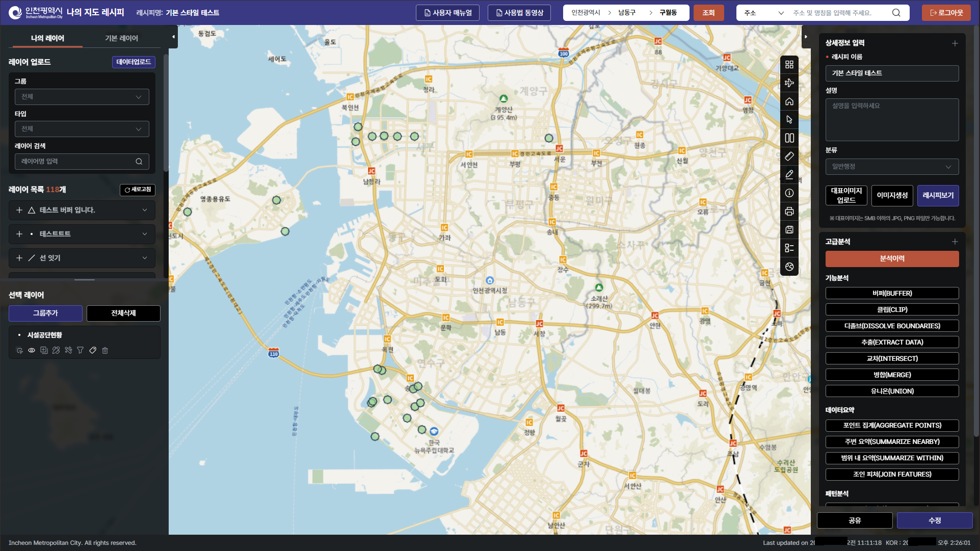Click the save floppy disk icon
This screenshot has height=551, width=980.
tap(789, 230)
